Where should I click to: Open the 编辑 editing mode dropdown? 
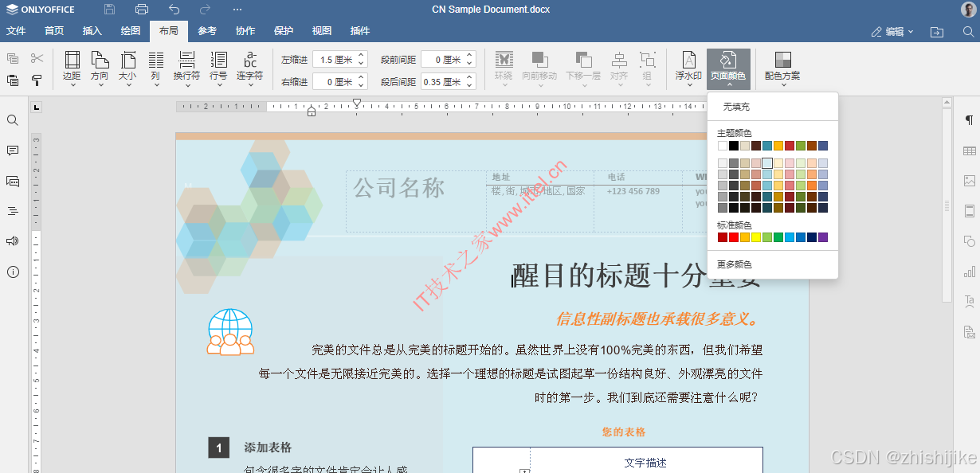pyautogui.click(x=892, y=31)
